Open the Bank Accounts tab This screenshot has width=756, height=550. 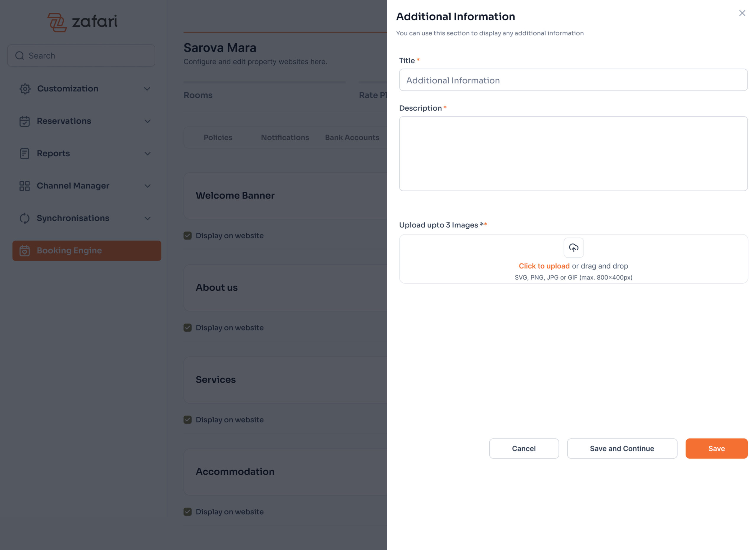(x=352, y=137)
